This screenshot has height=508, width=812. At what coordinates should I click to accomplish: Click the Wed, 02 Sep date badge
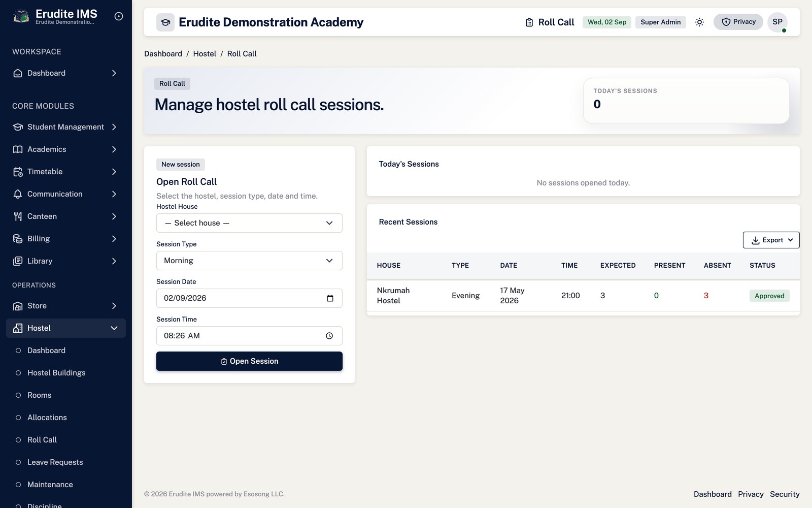(x=607, y=22)
